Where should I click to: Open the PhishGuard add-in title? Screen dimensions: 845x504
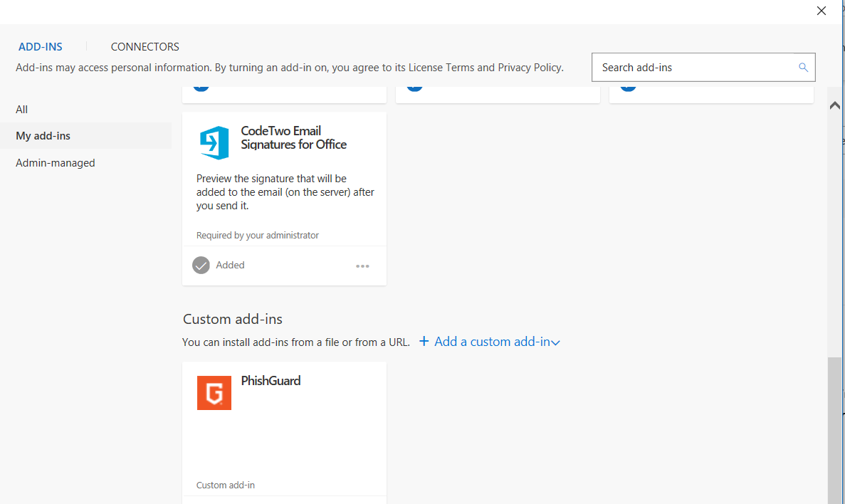271,381
